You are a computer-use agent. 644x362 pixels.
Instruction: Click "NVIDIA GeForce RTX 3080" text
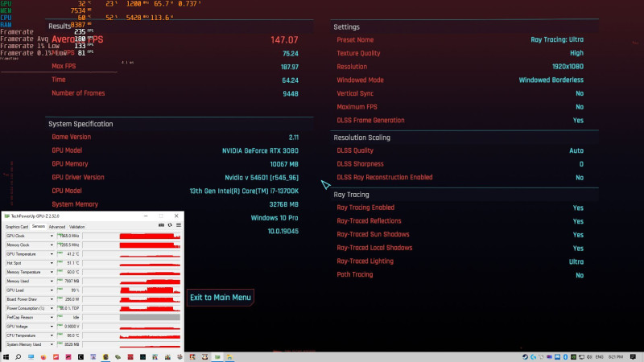pyautogui.click(x=260, y=150)
